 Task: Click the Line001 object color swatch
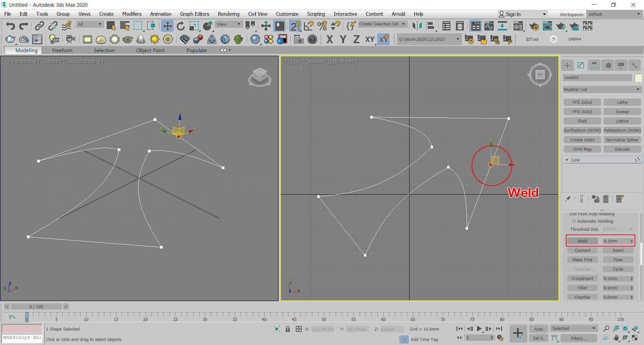pyautogui.click(x=638, y=78)
